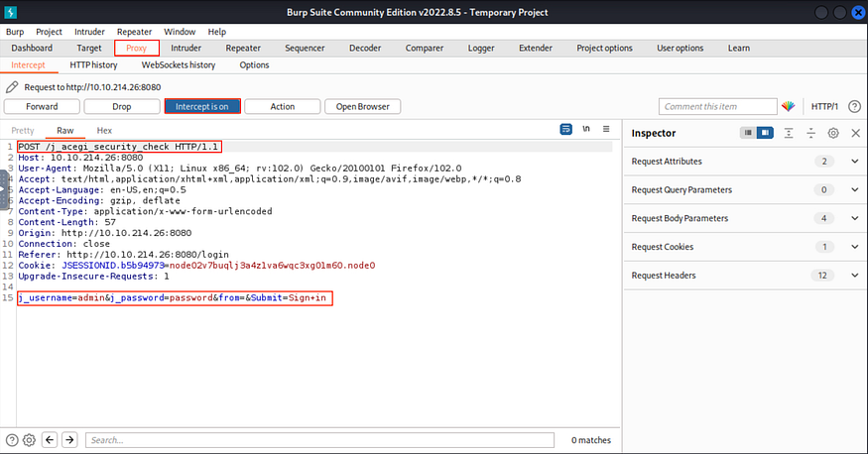
Task: Close the Inspector panel
Action: (856, 133)
